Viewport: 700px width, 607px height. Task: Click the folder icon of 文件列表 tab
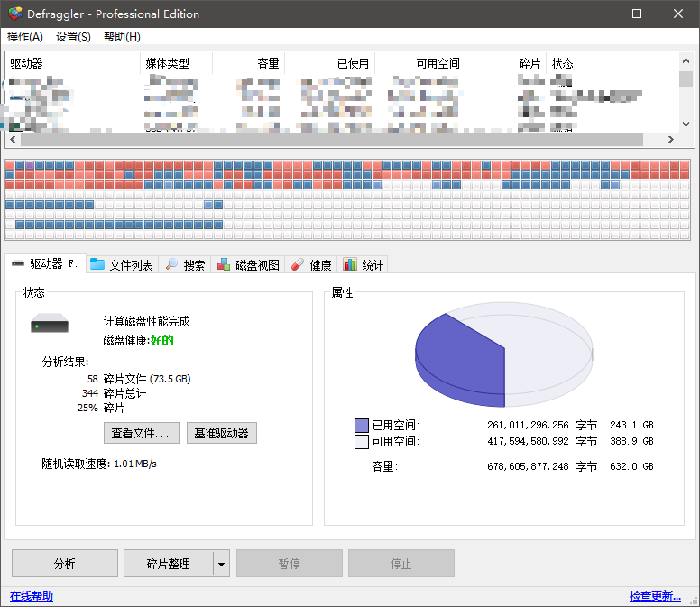pos(97,265)
